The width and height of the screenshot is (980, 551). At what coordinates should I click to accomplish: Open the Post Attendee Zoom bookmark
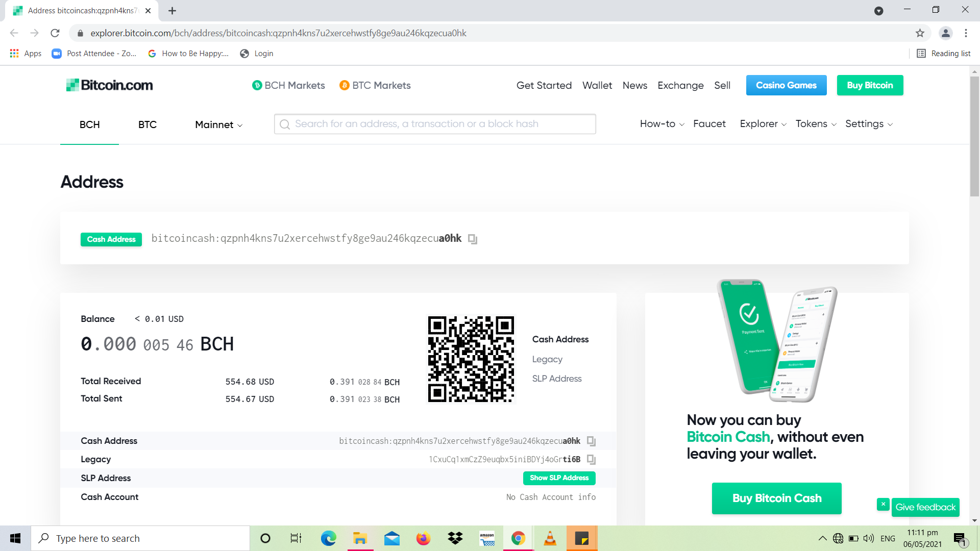coord(94,54)
